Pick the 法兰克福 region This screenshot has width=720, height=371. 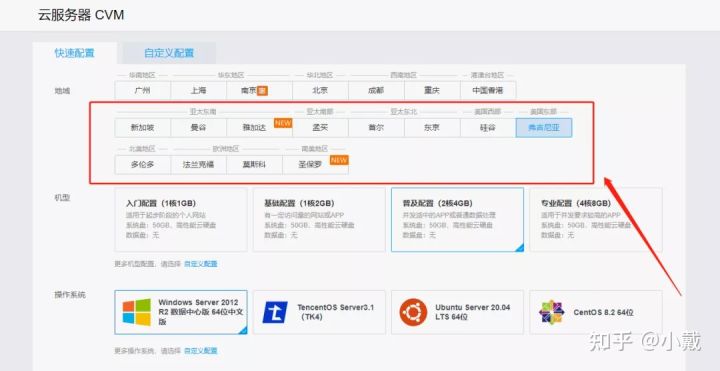(198, 164)
